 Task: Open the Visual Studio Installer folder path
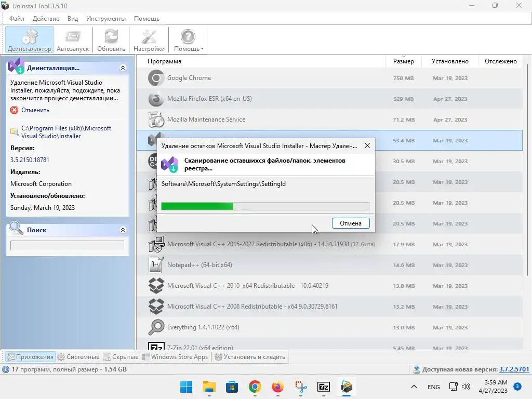[x=66, y=132]
